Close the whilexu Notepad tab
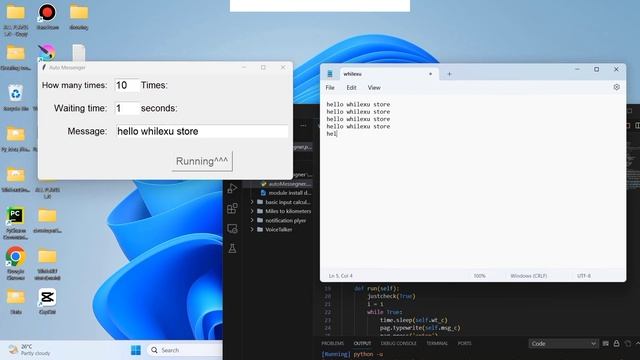Screen dimensions: 640x360 (430, 74)
